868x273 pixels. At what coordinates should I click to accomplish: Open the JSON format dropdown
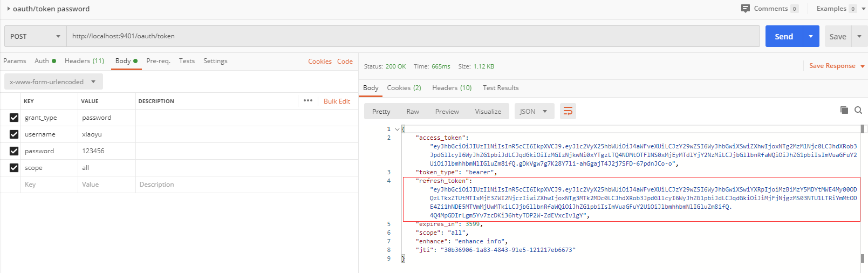click(534, 111)
